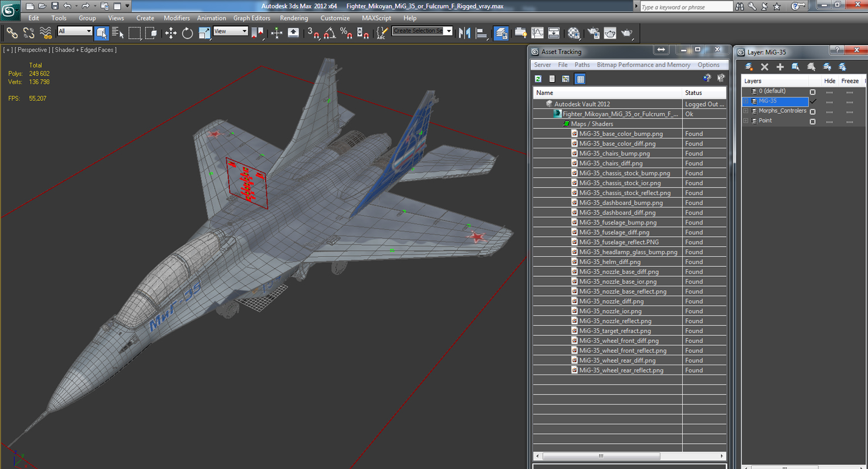Viewport: 868px width, 469px height.
Task: Open the Graphite Modeling Tools ribbon
Action: pyautogui.click(x=520, y=33)
